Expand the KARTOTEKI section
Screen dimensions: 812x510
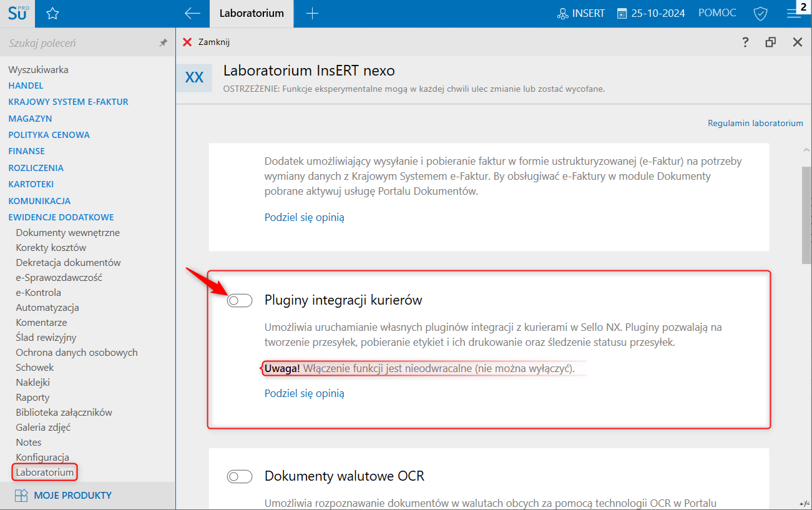(31, 184)
